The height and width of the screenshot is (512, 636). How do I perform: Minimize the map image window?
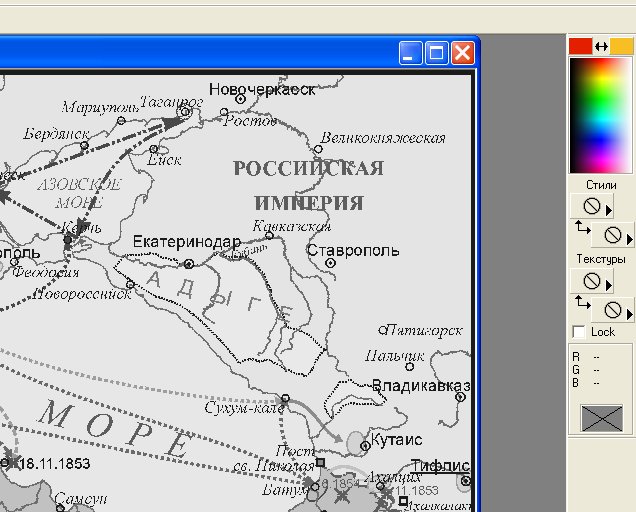coord(410,53)
